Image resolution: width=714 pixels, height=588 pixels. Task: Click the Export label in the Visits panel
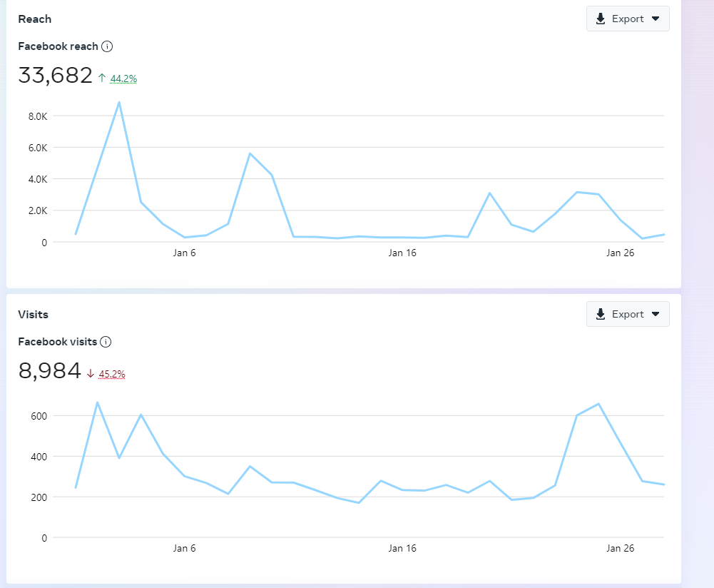point(628,315)
